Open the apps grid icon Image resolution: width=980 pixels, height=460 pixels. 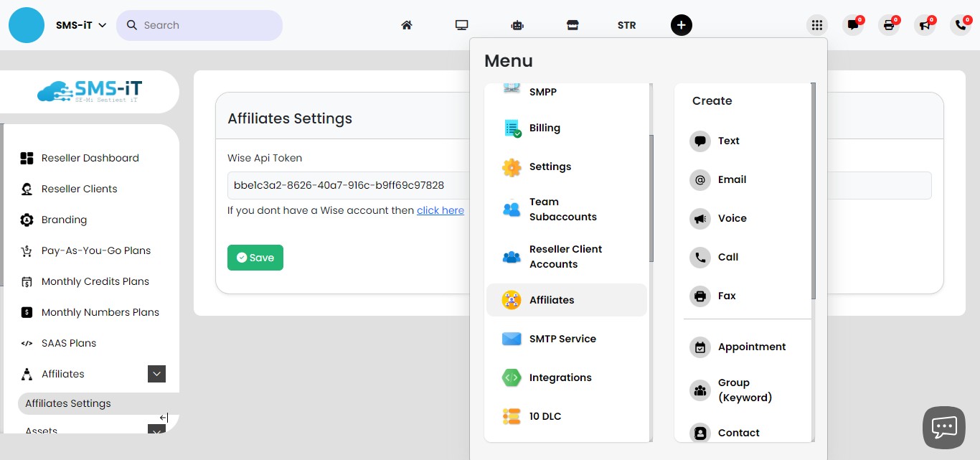click(816, 25)
